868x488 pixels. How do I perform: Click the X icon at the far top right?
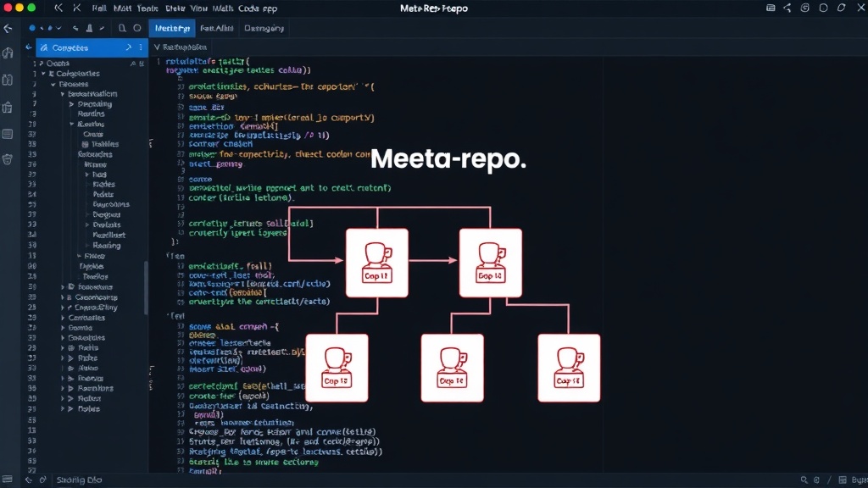tap(860, 8)
